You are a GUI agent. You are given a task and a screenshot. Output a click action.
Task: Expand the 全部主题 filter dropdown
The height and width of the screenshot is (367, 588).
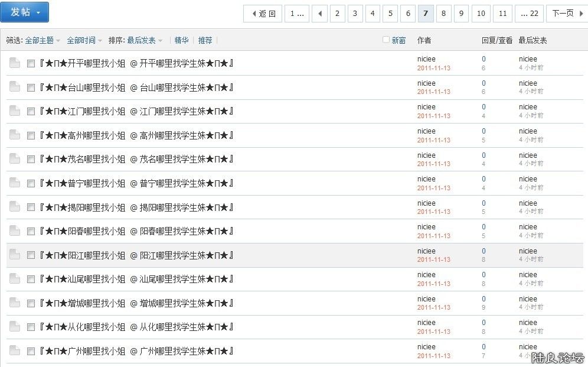tap(43, 40)
